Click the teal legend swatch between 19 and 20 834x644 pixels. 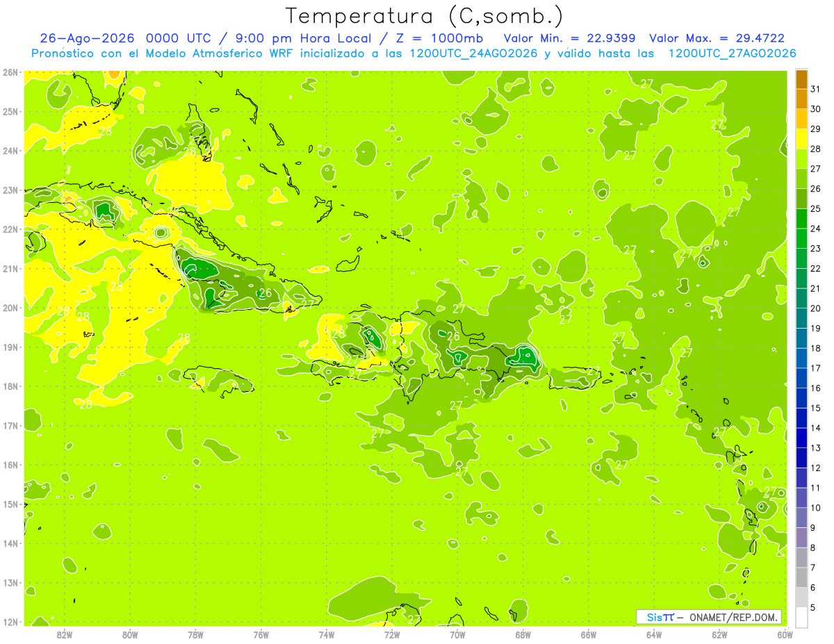[x=801, y=319]
